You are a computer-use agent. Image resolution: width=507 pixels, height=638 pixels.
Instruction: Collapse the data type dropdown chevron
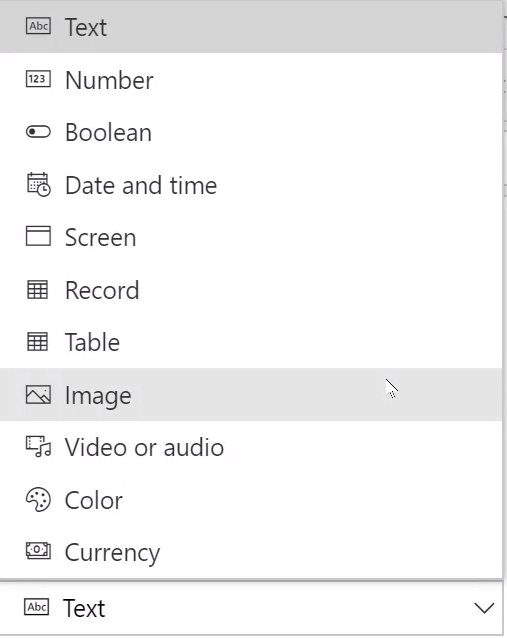(x=484, y=608)
